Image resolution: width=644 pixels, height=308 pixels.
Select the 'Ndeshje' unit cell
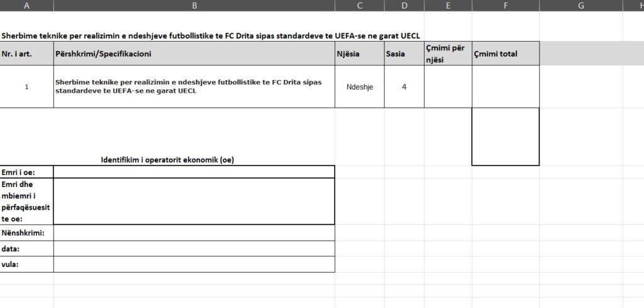tap(359, 87)
